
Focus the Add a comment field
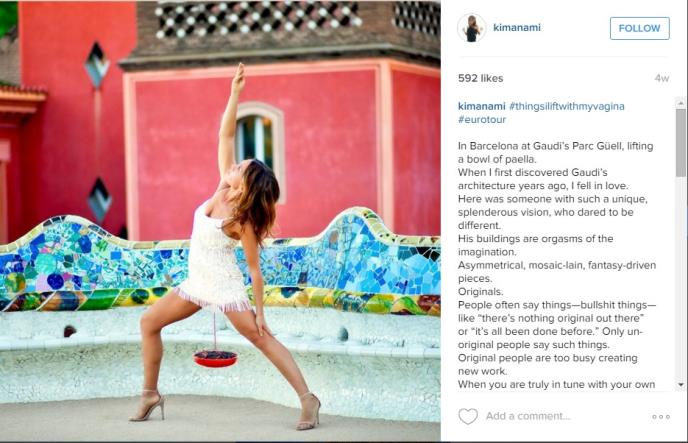(x=528, y=416)
